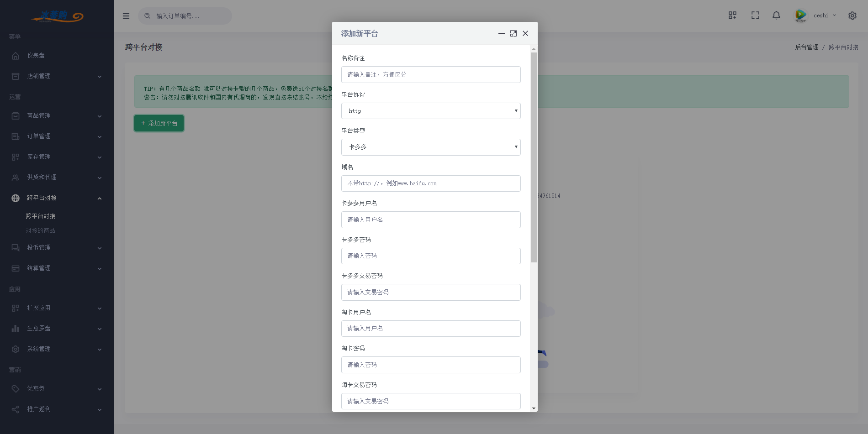Viewport: 868px width, 434px height.
Task: Click the 后台管理 breadcrumb link
Action: point(806,47)
